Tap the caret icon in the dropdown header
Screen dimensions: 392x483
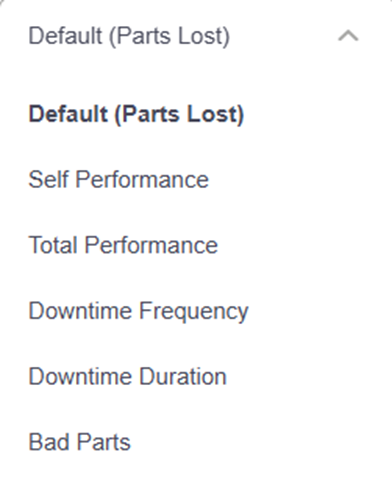[x=348, y=36]
